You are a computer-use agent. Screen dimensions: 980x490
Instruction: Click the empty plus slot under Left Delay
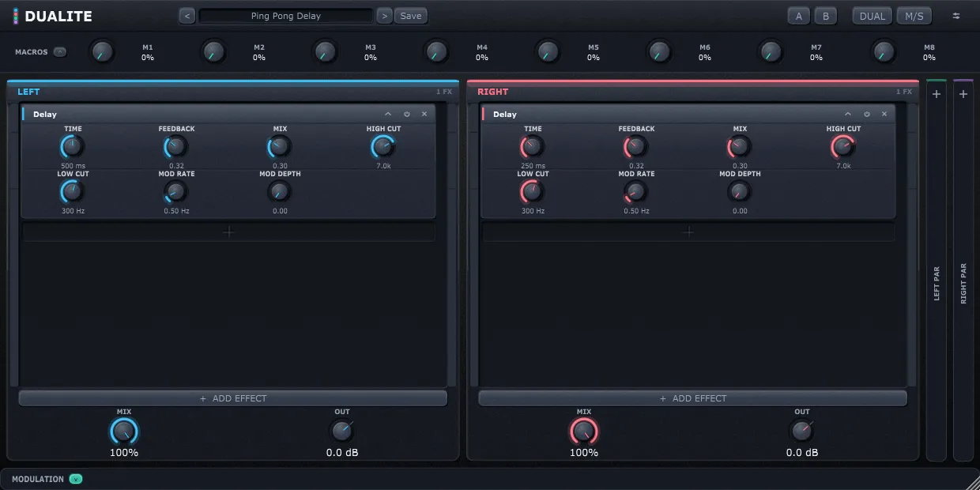228,232
